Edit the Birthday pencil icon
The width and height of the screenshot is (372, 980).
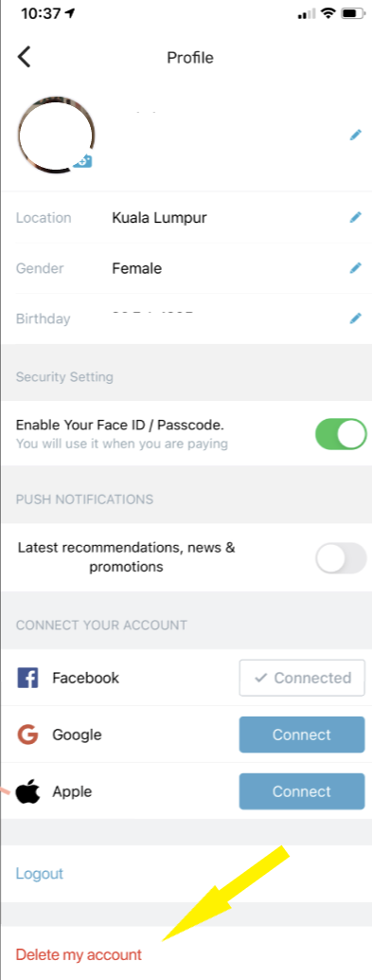coord(355,318)
